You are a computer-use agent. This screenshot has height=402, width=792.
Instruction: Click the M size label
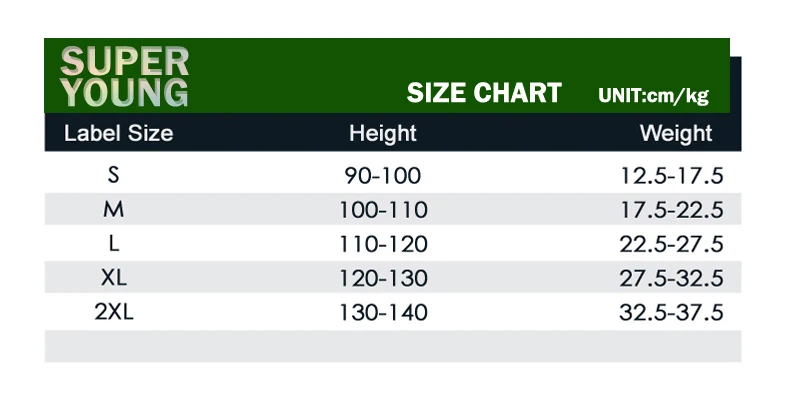pos(114,209)
